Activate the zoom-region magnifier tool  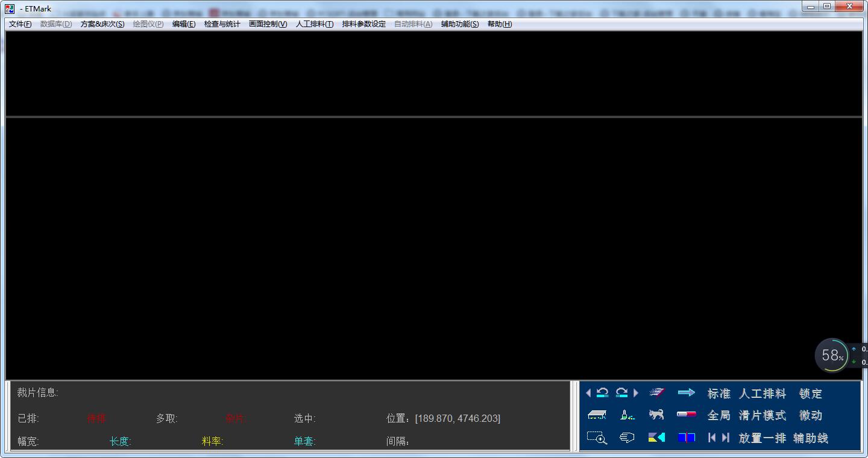coord(597,438)
